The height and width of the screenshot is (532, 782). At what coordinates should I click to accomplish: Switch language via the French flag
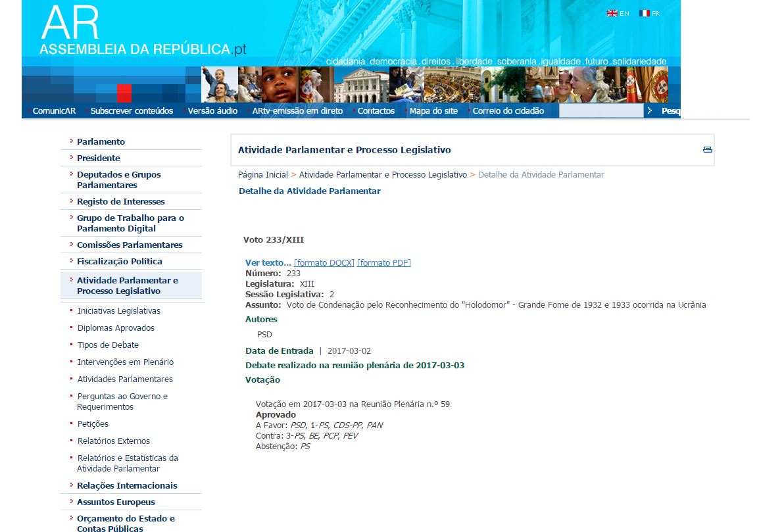click(644, 13)
